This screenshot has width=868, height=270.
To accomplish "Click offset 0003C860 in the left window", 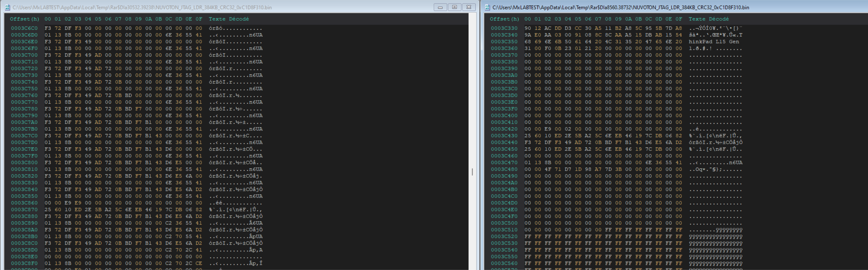I will tap(24, 203).
